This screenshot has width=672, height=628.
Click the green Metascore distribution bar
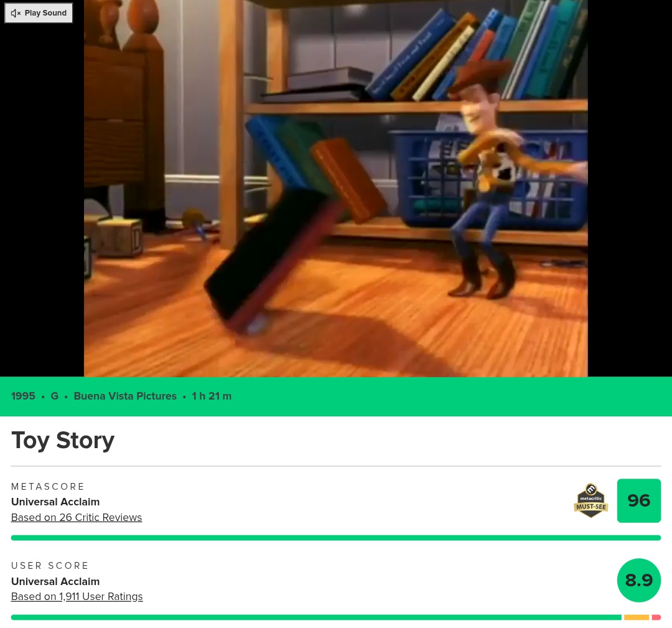click(x=335, y=538)
